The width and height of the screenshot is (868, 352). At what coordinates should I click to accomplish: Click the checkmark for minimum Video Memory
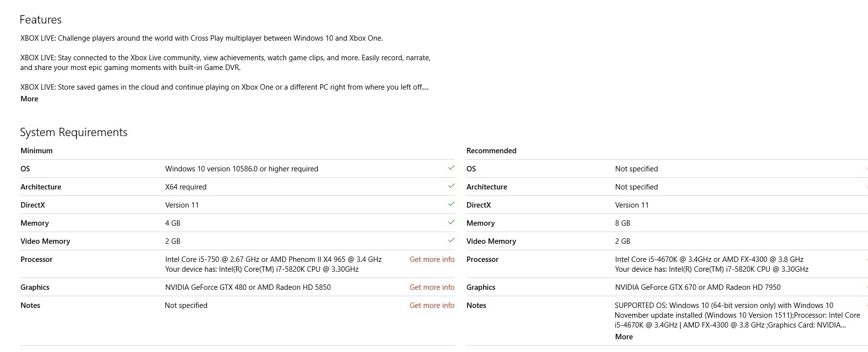coord(451,240)
